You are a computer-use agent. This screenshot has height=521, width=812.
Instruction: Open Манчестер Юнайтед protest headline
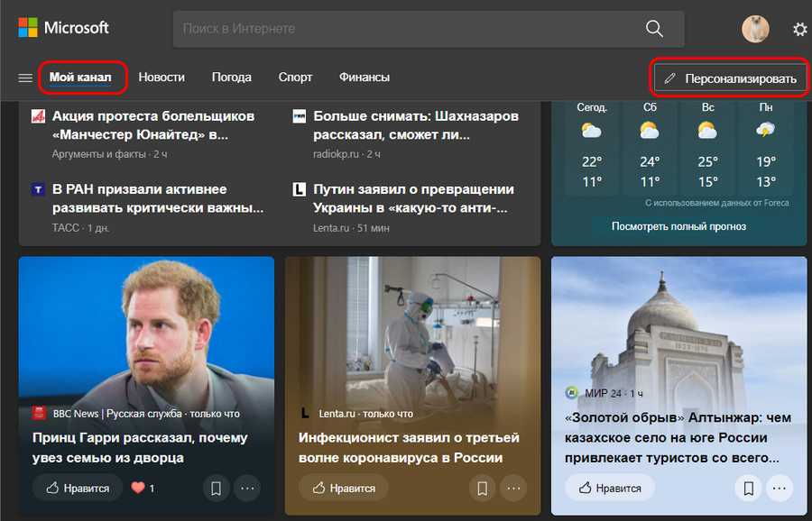pos(153,125)
